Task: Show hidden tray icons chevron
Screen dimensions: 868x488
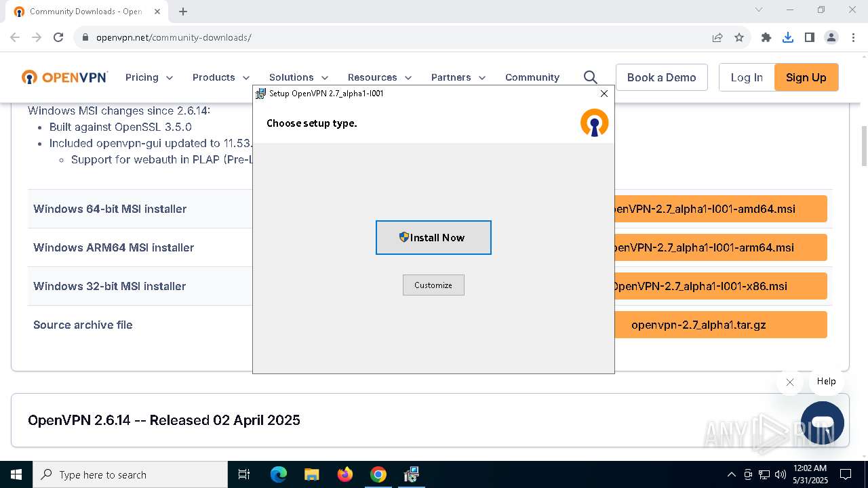Action: (x=731, y=474)
